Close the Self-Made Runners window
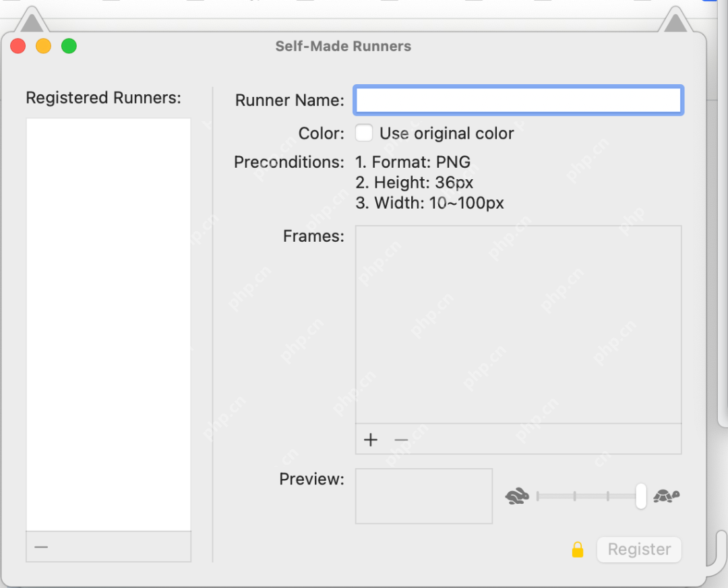The width and height of the screenshot is (728, 588). [18, 46]
